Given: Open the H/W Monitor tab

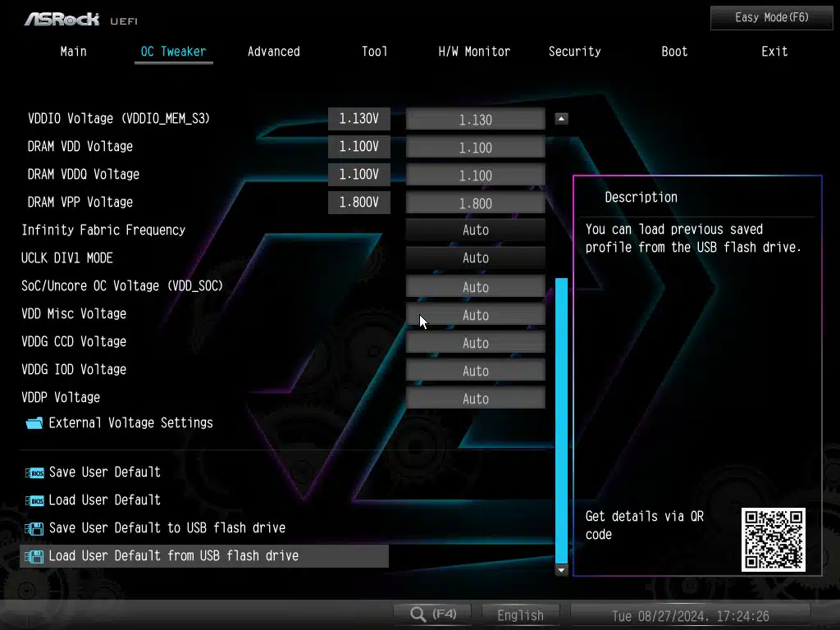Looking at the screenshot, I should [474, 52].
